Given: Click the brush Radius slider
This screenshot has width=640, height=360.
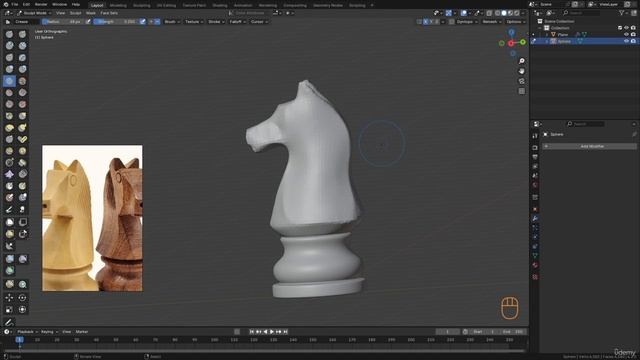Looking at the screenshot, I should (63, 22).
